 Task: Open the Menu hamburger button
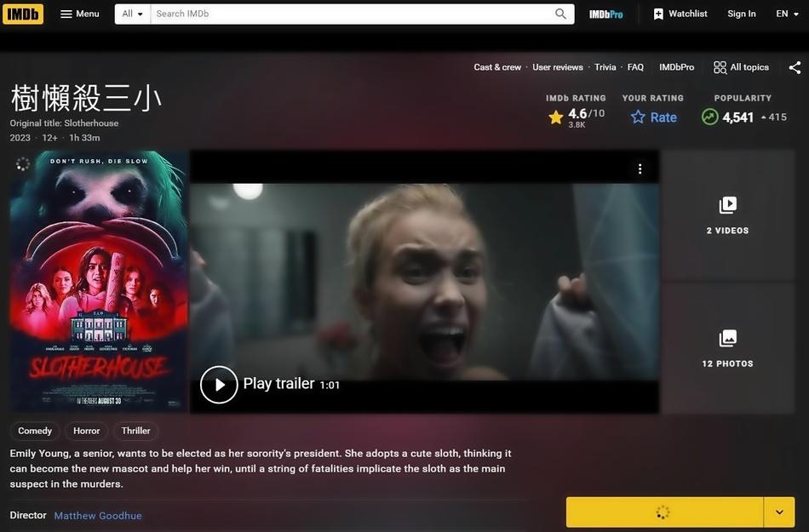pos(79,14)
